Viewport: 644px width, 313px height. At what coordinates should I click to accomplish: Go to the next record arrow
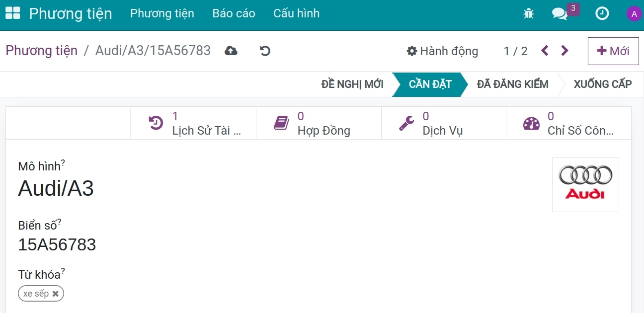pos(564,51)
